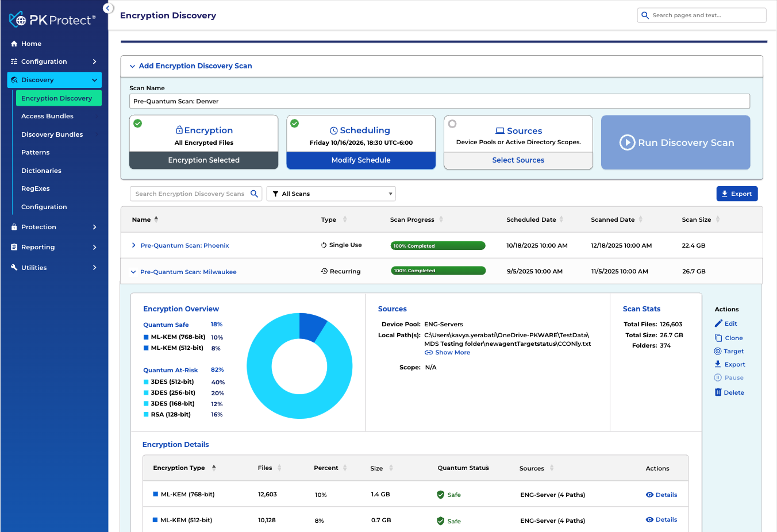
Task: Open the Pre-Quantum Scan: Phoenix link
Action: [184, 245]
